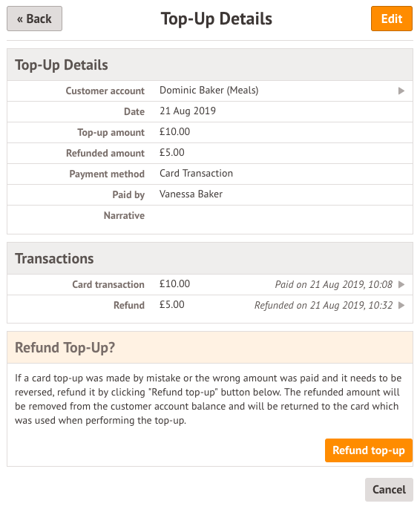
Task: Open the card transaction details arrow
Action: tap(401, 284)
